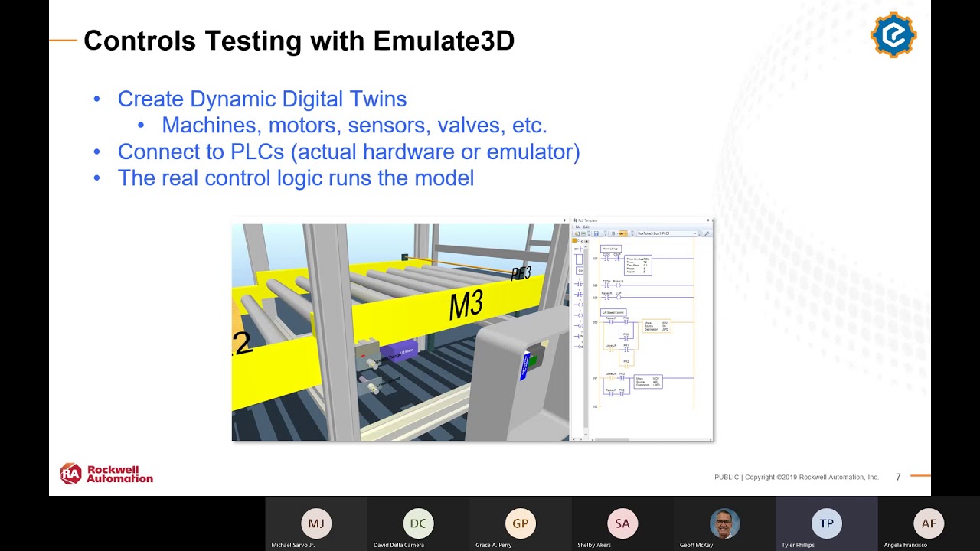The image size is (980, 551).
Task: Click 'Connect to PLCs' bullet text
Action: click(348, 152)
